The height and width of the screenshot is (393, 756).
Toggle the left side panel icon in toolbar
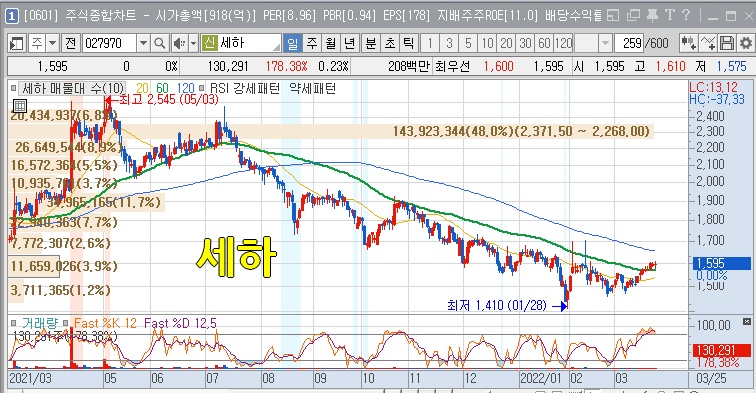coord(16,43)
